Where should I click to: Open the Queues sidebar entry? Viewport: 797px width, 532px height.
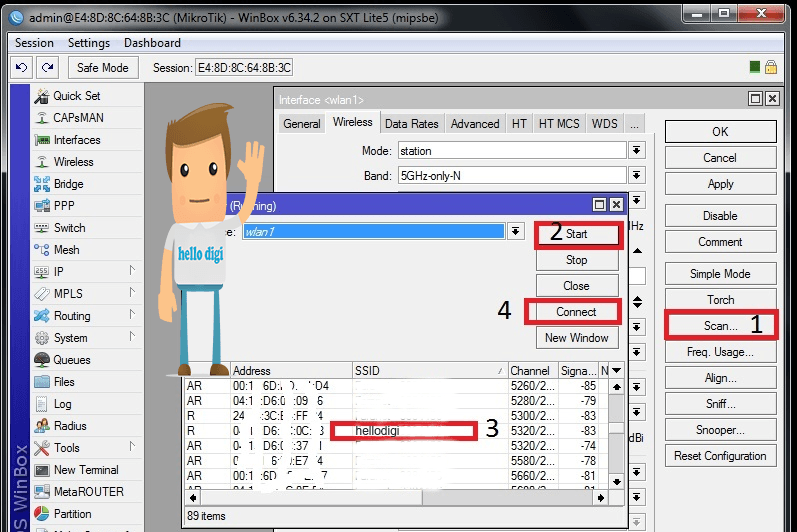click(87, 360)
